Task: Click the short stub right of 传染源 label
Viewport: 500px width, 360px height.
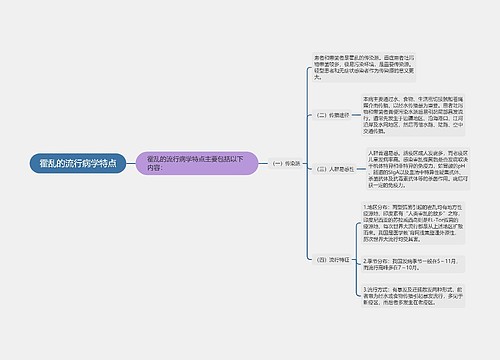Action: (x=305, y=164)
